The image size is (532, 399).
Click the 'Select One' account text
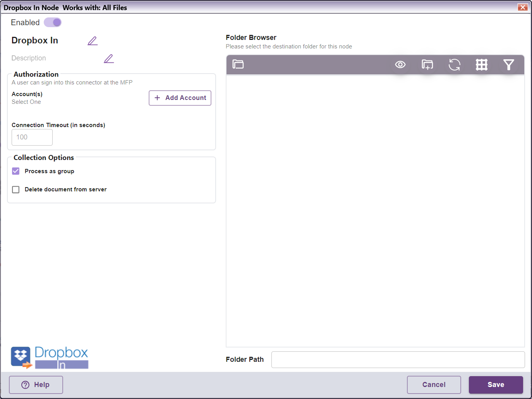click(x=26, y=102)
